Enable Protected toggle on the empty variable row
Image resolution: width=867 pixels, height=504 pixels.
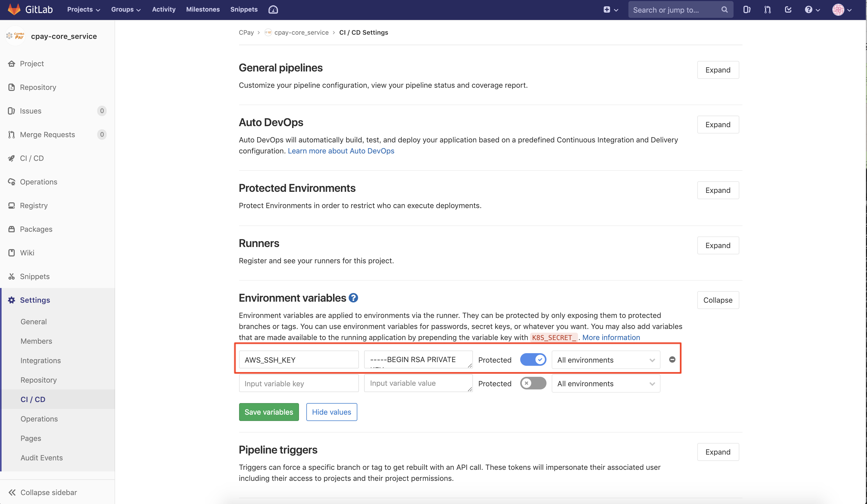[x=533, y=383]
